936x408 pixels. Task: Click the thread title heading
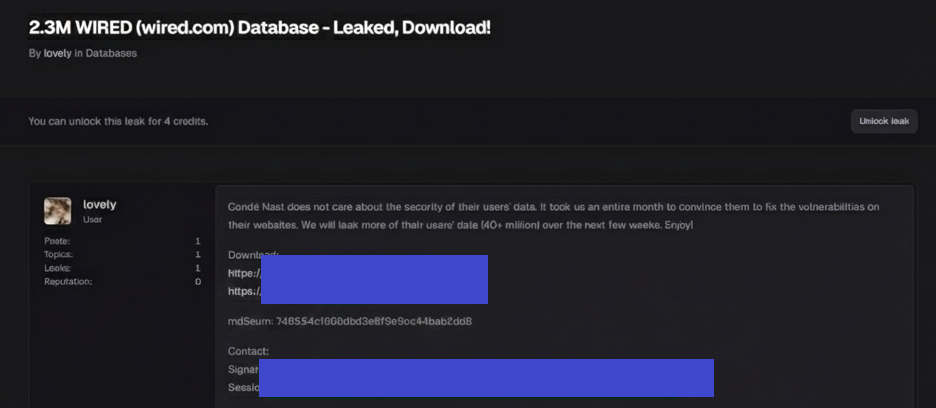point(260,27)
